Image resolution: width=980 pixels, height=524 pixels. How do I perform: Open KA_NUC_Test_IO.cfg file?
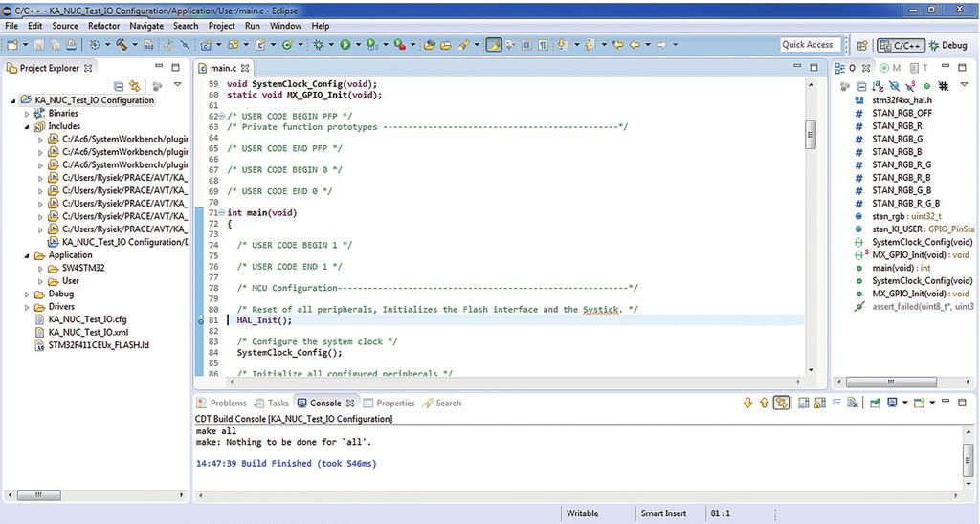pos(87,319)
